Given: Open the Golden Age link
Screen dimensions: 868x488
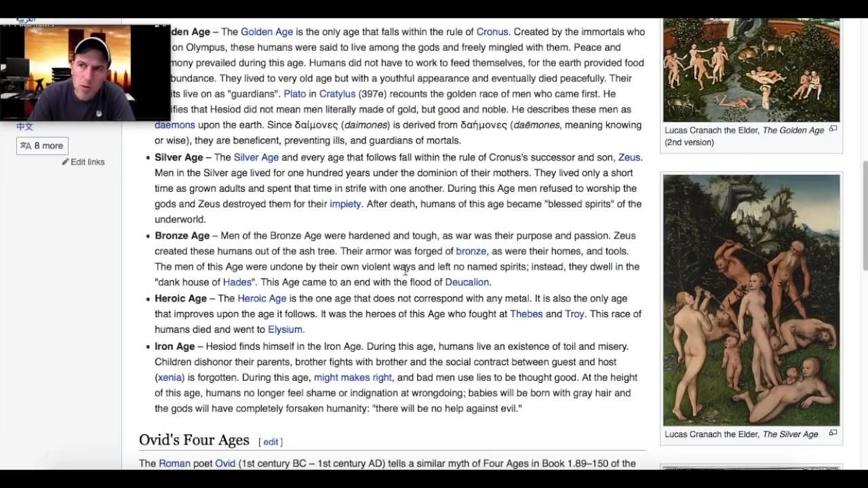Looking at the screenshot, I should 267,32.
